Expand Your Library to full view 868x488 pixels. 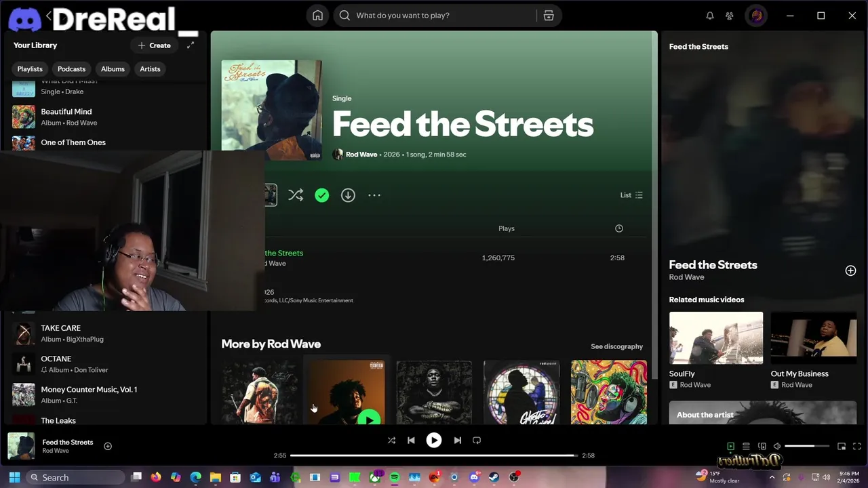coord(191,45)
